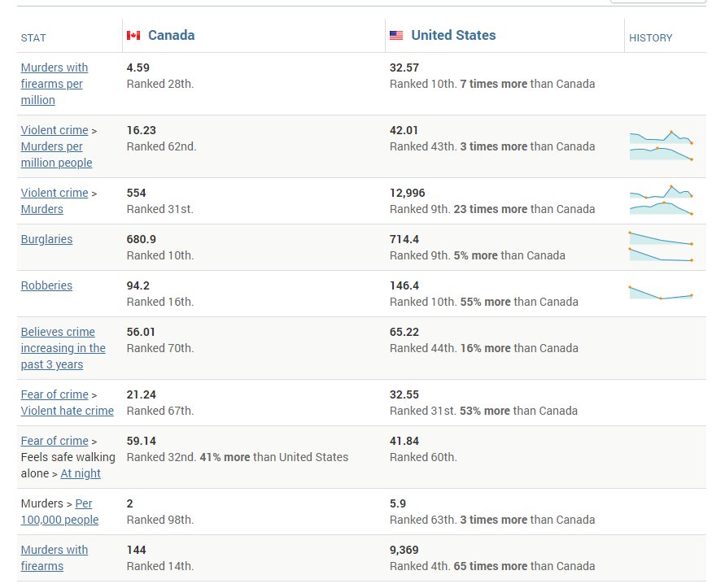The image size is (725, 588).
Task: Click the text 'Ranked 70th.'
Action: pos(160,348)
